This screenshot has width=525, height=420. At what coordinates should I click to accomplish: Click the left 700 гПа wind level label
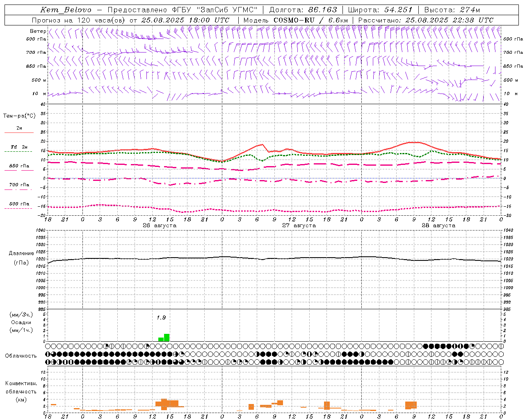point(36,52)
